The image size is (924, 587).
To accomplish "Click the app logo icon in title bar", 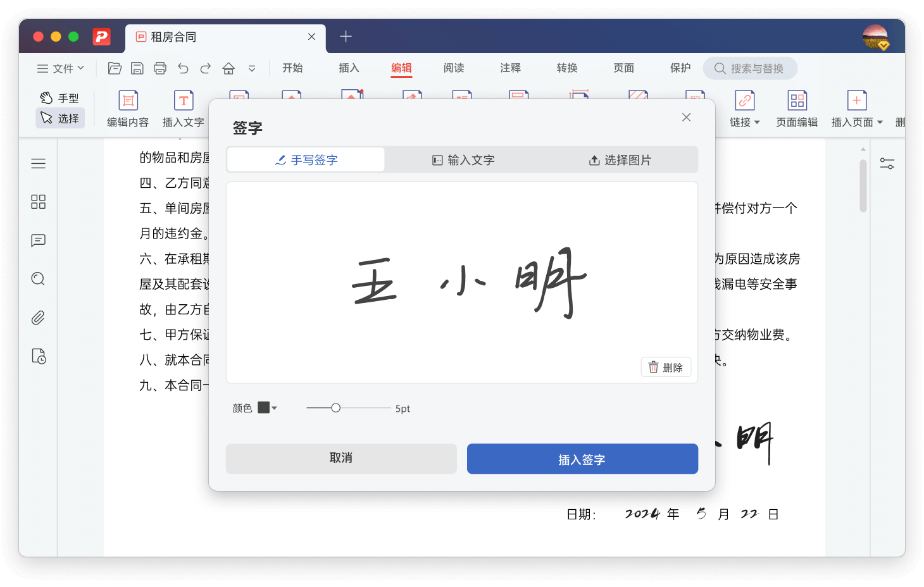I will click(x=101, y=37).
